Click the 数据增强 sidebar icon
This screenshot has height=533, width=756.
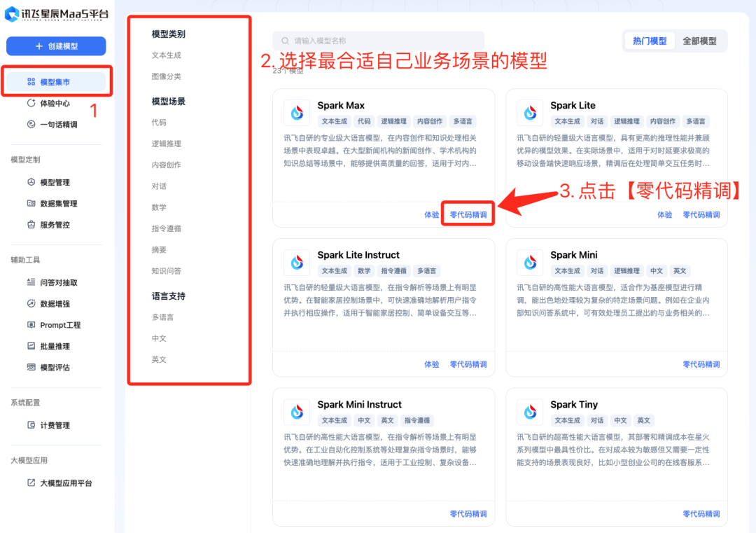(x=31, y=303)
